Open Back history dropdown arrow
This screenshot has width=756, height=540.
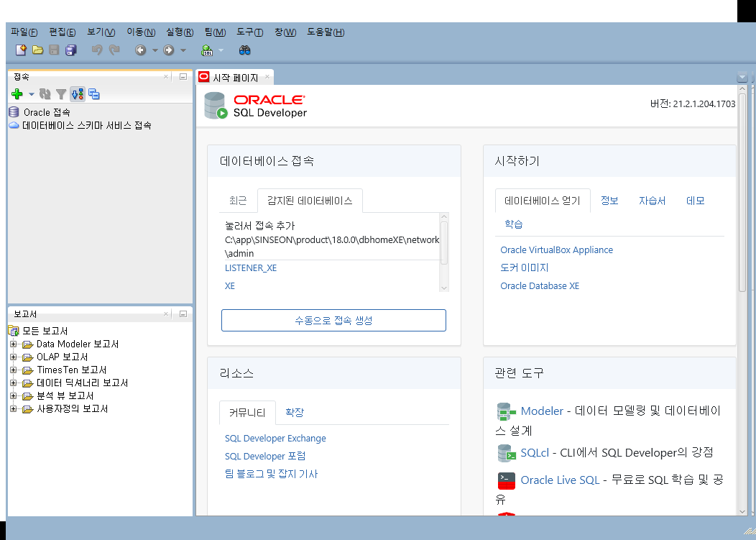click(155, 50)
